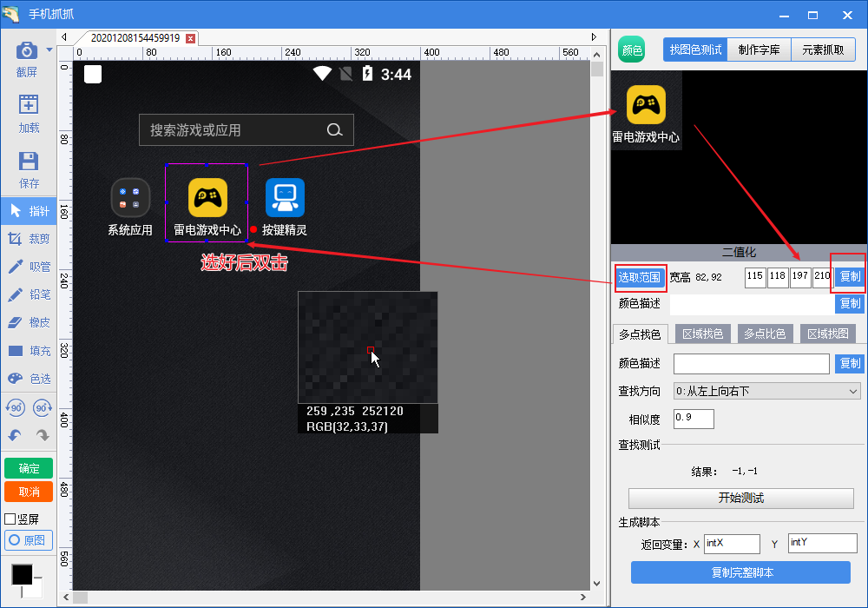
Task: Open the 查找方向 direction dropdown
Action: coord(766,391)
